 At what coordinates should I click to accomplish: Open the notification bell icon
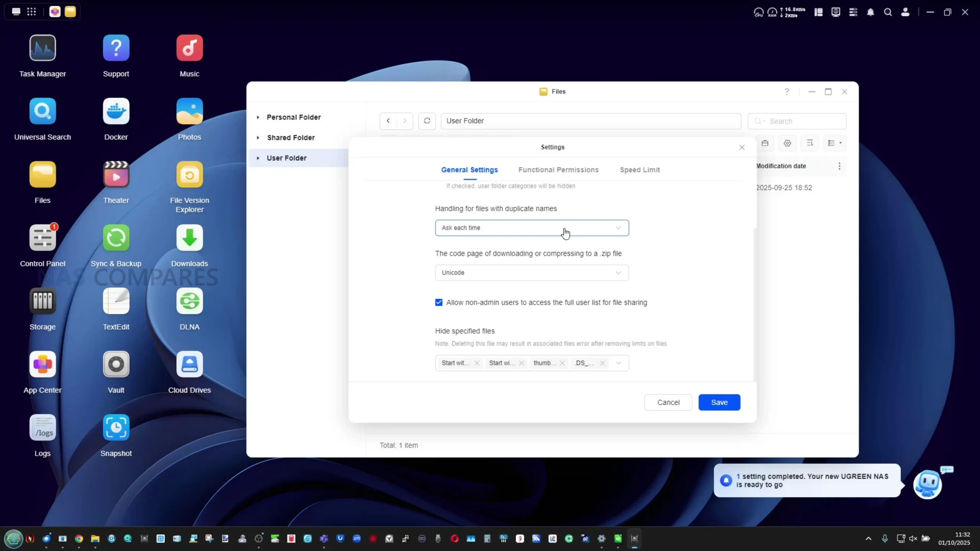(x=871, y=12)
